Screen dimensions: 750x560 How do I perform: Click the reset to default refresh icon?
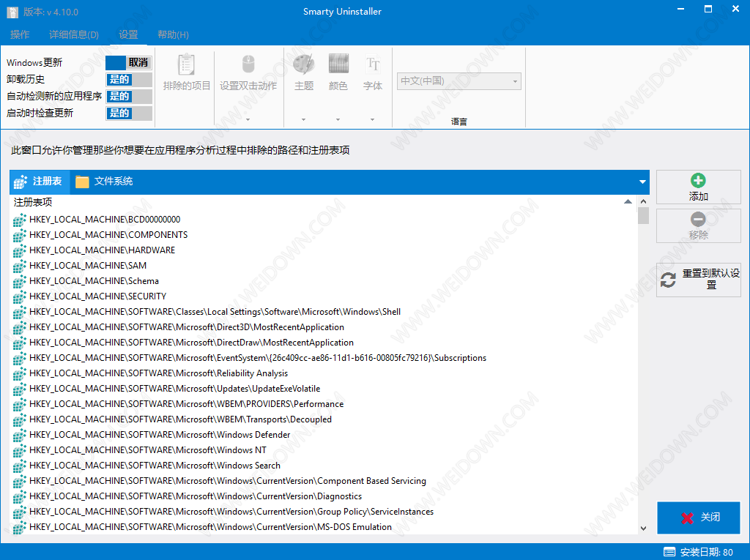pyautogui.click(x=668, y=280)
